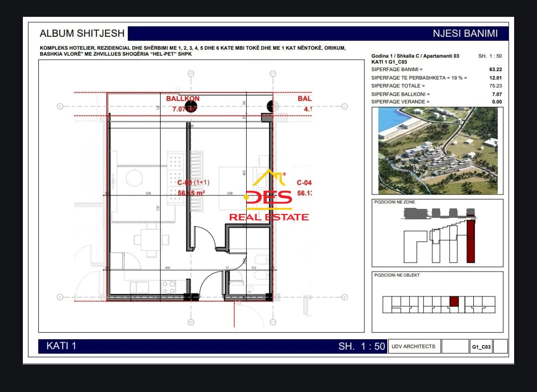537x392 pixels.
Task: Select the red highlighted unit in the object diagram
Action: click(454, 301)
